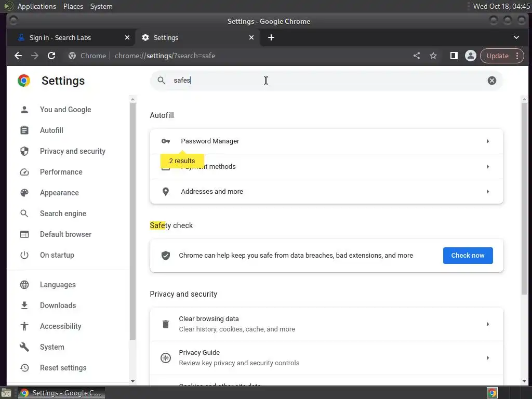Image resolution: width=532 pixels, height=399 pixels.
Task: Click the Privacy Guide compass icon
Action: pos(166,357)
